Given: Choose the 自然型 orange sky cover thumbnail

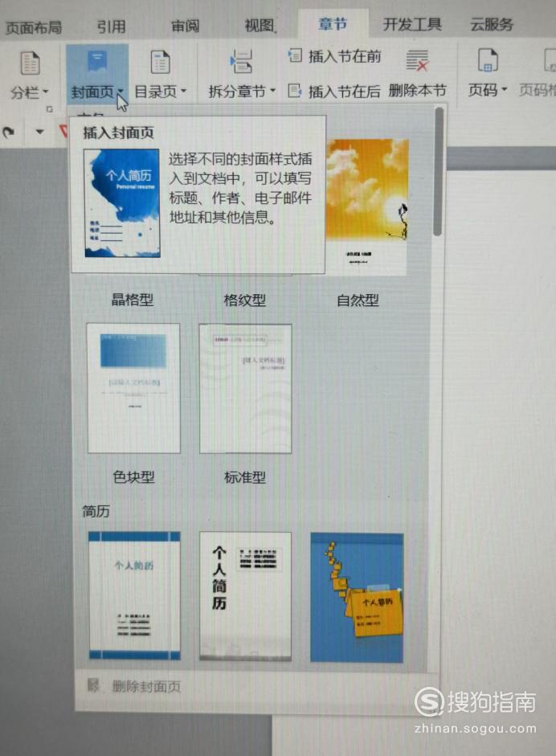Looking at the screenshot, I should click(367, 206).
